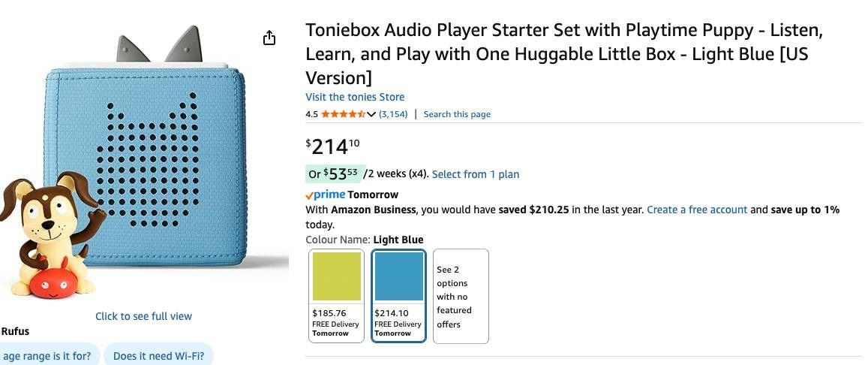Image resolution: width=868 pixels, height=365 pixels.
Task: Open the 3,154 customer reviews link
Action: pos(393,114)
